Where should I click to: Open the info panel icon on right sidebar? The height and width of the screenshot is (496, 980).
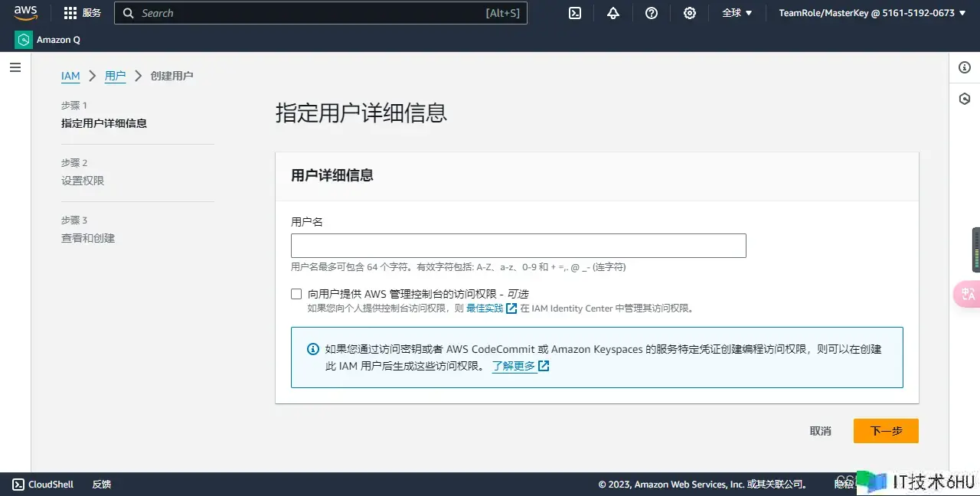tap(965, 68)
